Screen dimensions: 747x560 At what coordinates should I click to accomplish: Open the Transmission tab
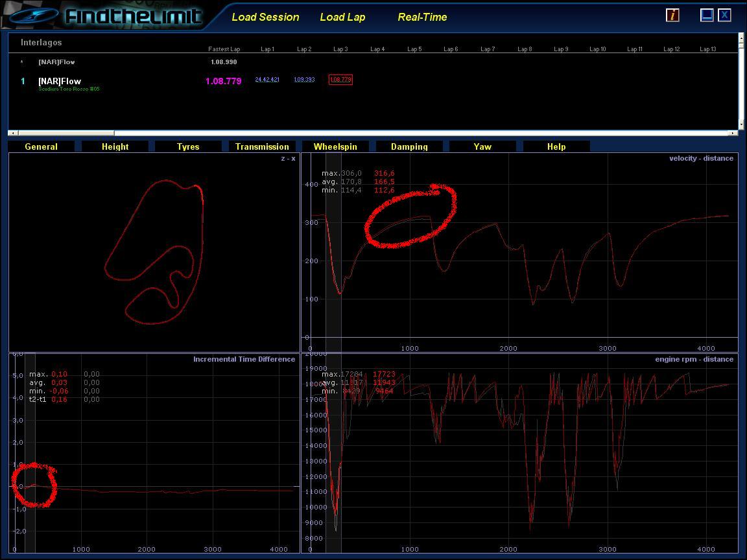tap(262, 146)
